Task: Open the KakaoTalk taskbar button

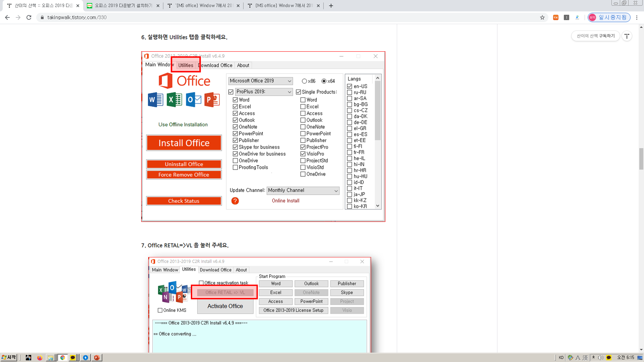Action: [72, 358]
